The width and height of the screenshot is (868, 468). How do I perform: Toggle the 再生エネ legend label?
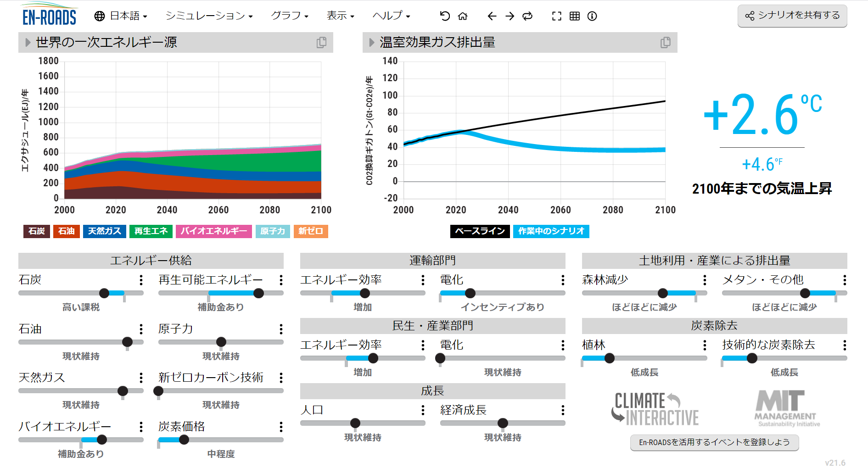(x=151, y=231)
